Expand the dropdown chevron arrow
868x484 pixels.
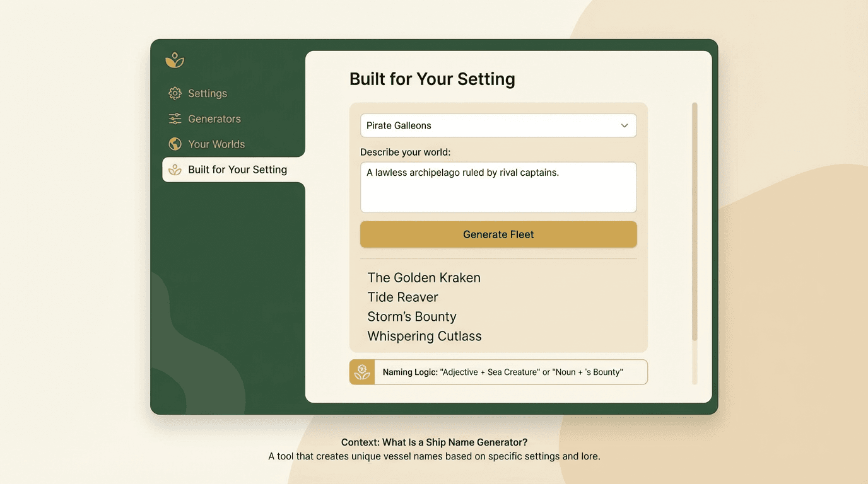(x=625, y=125)
